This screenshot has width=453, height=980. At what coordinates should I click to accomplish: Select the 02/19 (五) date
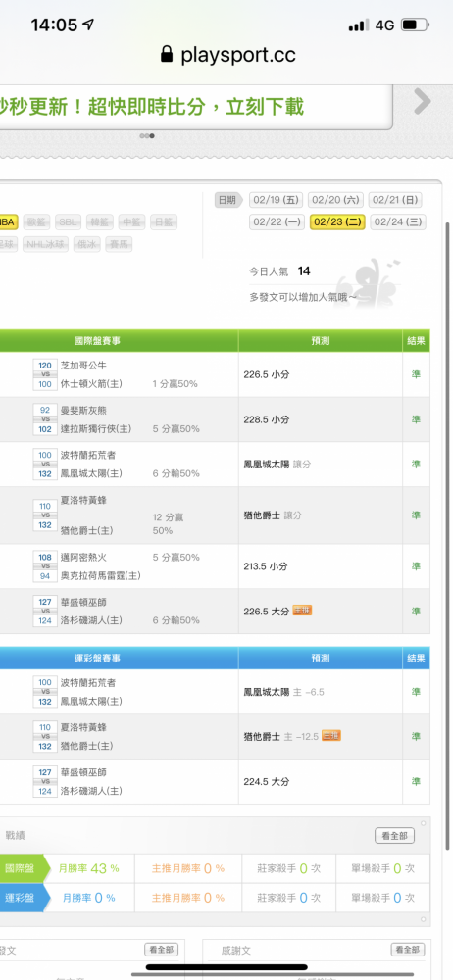tap(276, 200)
